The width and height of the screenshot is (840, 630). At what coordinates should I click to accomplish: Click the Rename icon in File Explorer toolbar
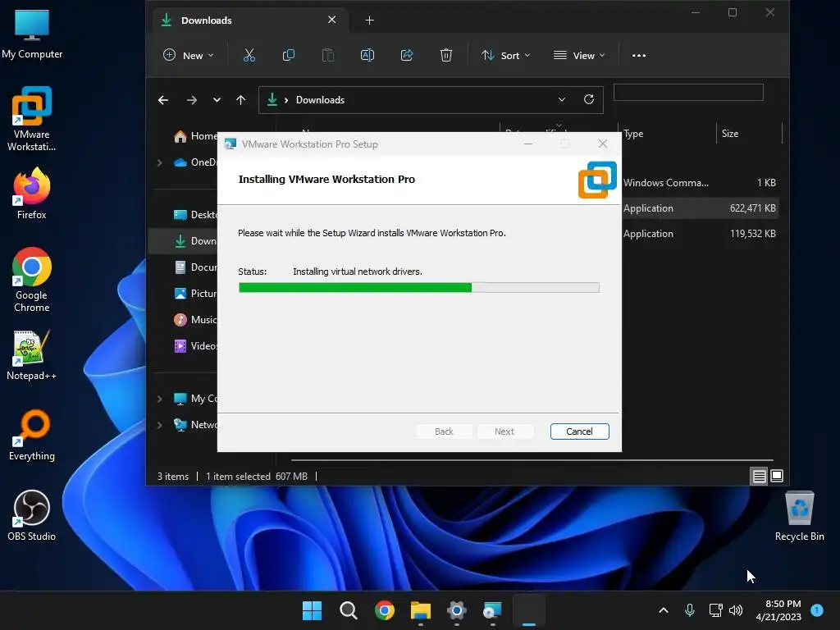[367, 55]
